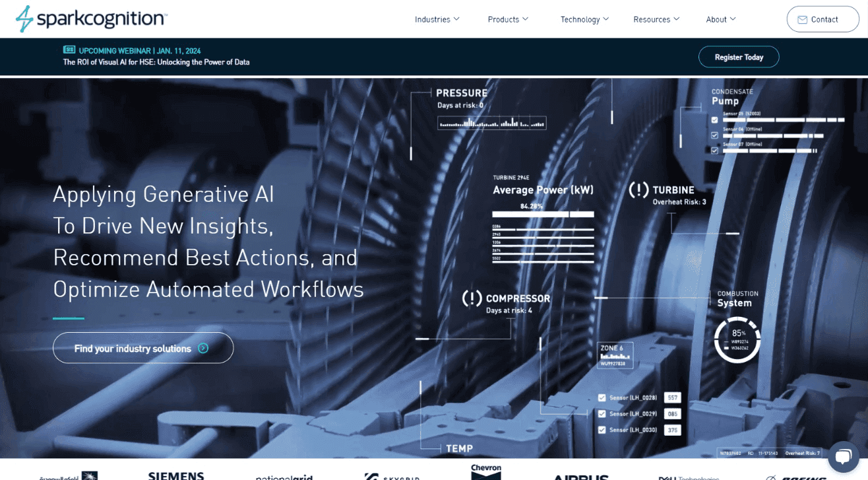The image size is (868, 480).
Task: Click the 'PRESSURE' heading
Action: coord(462,93)
